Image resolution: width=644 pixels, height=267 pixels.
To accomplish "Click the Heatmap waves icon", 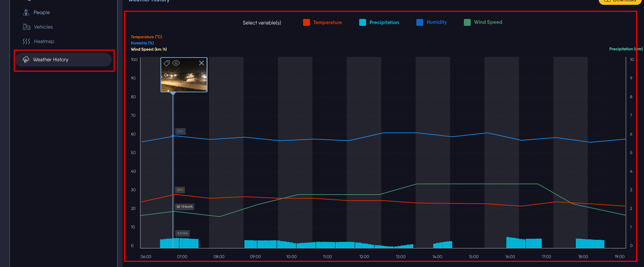I will 26,41.
